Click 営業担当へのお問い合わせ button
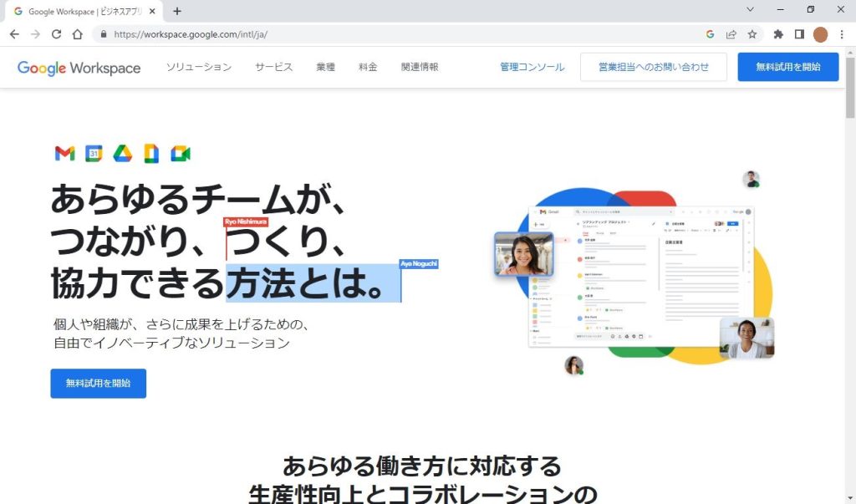 coord(654,67)
